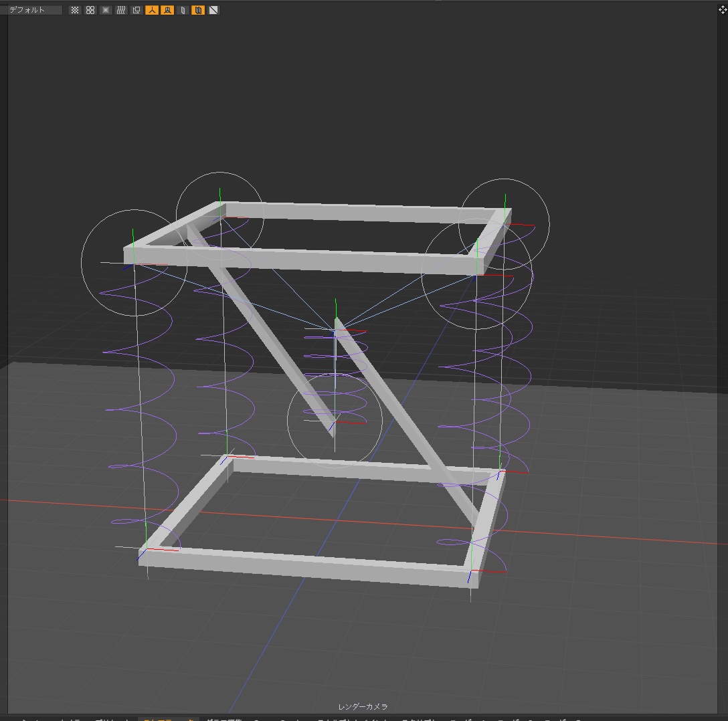Click the center selection circle on the diagonal beam
The width and height of the screenshot is (728, 721).
(335, 421)
